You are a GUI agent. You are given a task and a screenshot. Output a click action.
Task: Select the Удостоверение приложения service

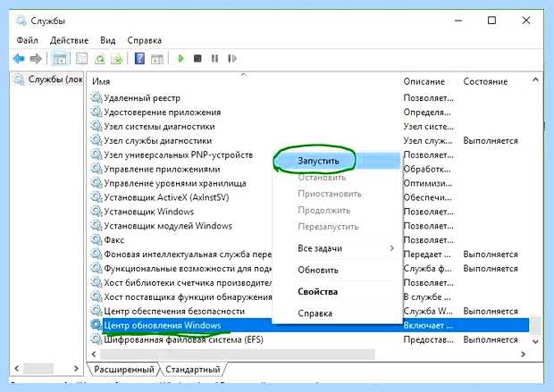162,113
